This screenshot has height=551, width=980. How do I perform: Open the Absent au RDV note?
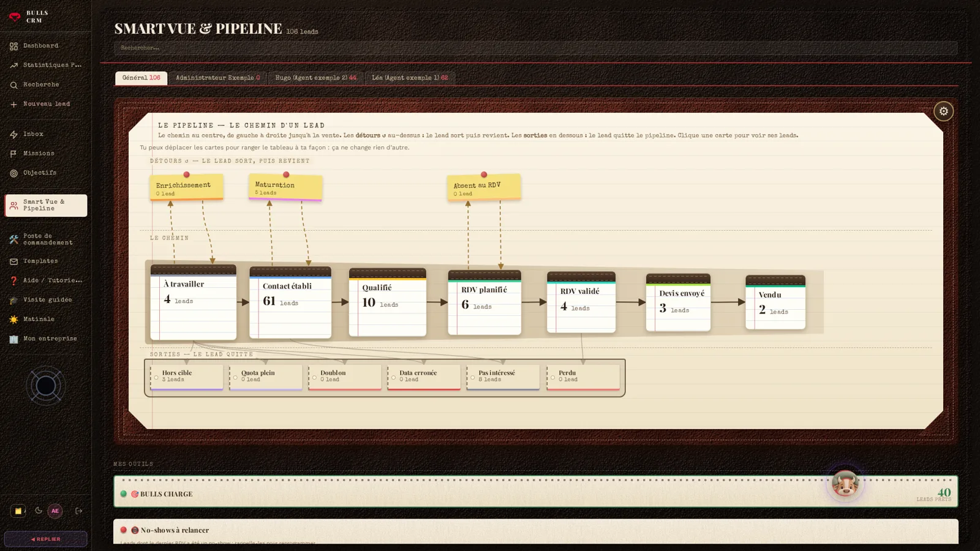[484, 188]
